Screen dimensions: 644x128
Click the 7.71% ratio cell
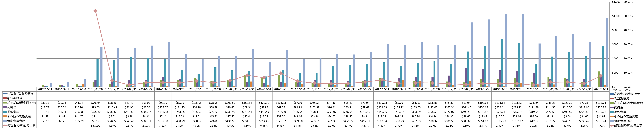point(601,126)
